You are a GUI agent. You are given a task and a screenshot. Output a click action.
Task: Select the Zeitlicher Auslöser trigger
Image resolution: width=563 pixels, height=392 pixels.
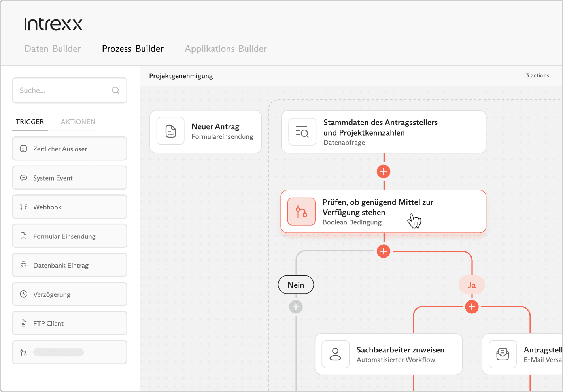pyautogui.click(x=70, y=149)
